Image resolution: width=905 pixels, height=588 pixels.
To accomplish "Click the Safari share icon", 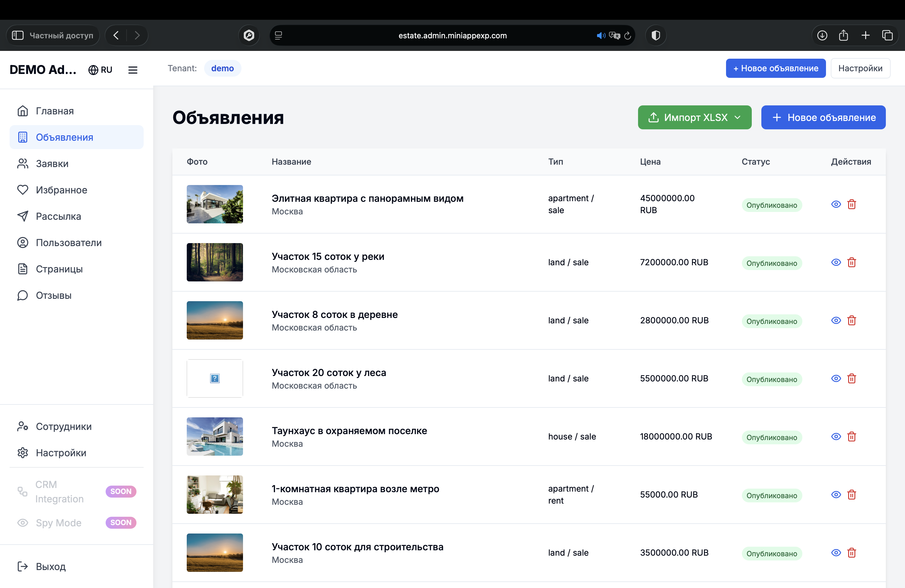I will pyautogui.click(x=843, y=35).
